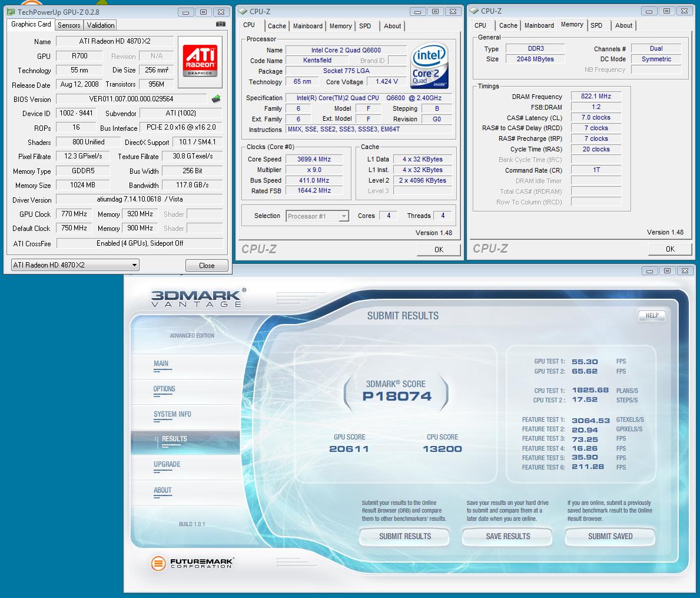Click the Core Speed 3699.4 MHz value

pos(314,159)
